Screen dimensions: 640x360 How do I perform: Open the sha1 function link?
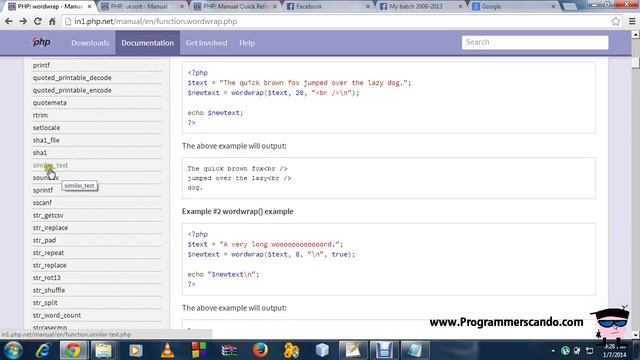[x=40, y=153]
